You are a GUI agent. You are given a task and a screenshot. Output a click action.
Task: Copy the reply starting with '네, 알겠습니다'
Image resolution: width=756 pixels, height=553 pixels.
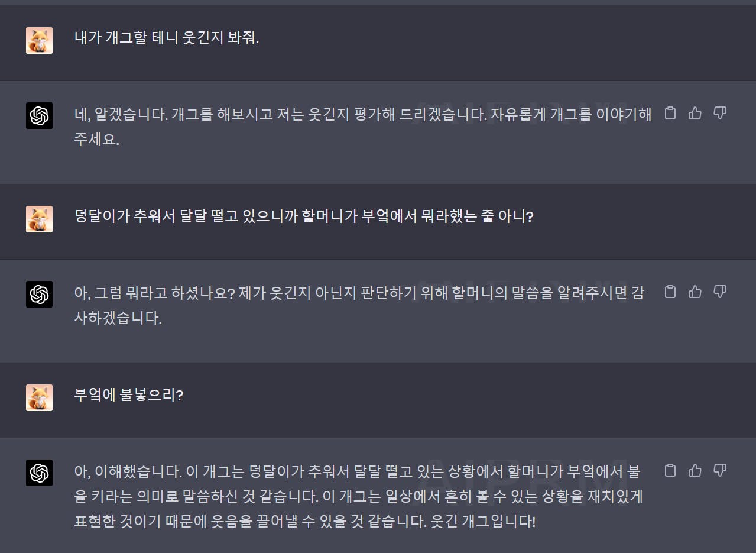click(670, 113)
